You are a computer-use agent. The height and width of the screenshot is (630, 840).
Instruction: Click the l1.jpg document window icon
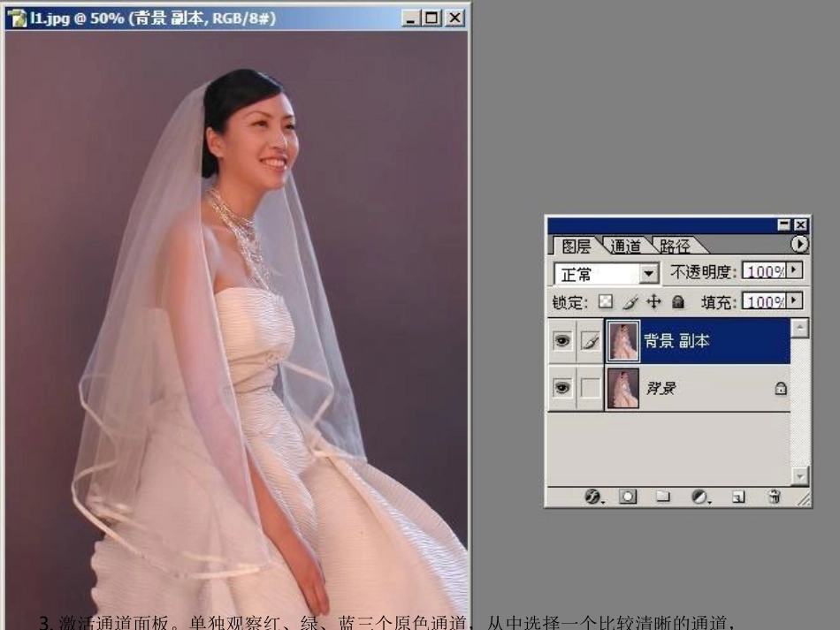click(17, 18)
